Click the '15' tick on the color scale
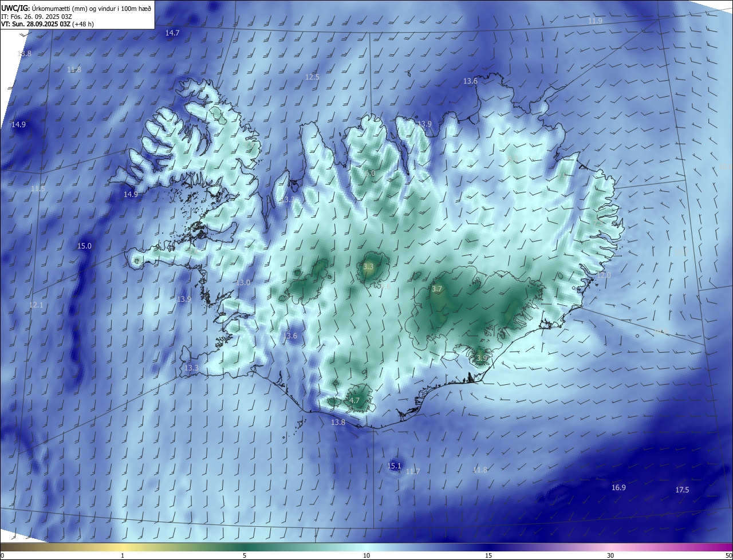The height and width of the screenshot is (560, 733). 488,555
